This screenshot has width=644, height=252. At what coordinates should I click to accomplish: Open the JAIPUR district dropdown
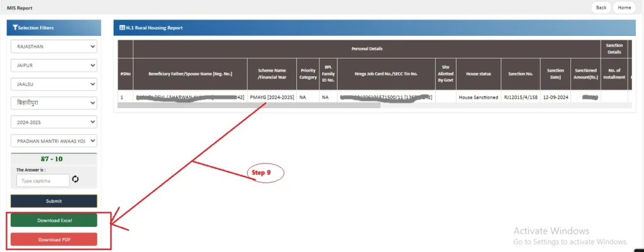tap(54, 65)
